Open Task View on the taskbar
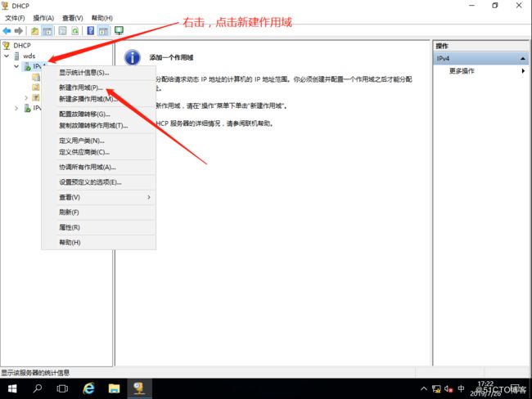Image resolution: width=532 pixels, height=399 pixels. [62, 388]
